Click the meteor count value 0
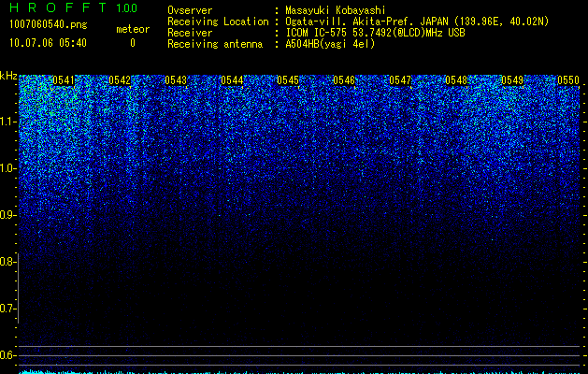This screenshot has width=588, height=374. click(133, 43)
